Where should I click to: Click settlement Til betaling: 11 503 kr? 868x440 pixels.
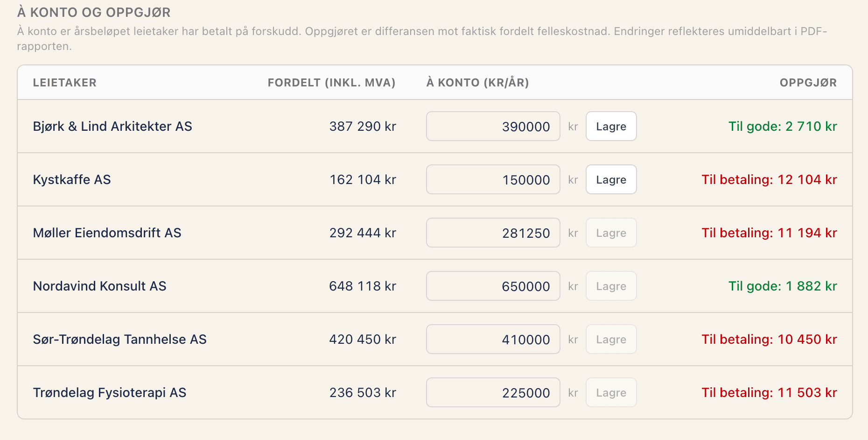pyautogui.click(x=769, y=392)
